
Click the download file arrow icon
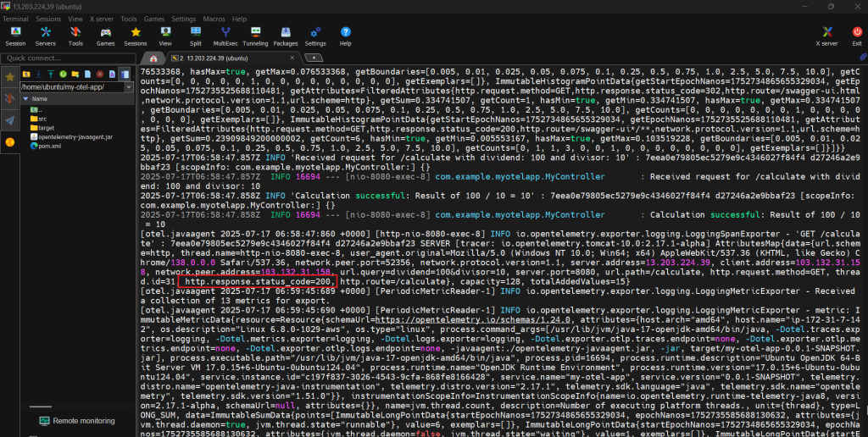pos(39,74)
